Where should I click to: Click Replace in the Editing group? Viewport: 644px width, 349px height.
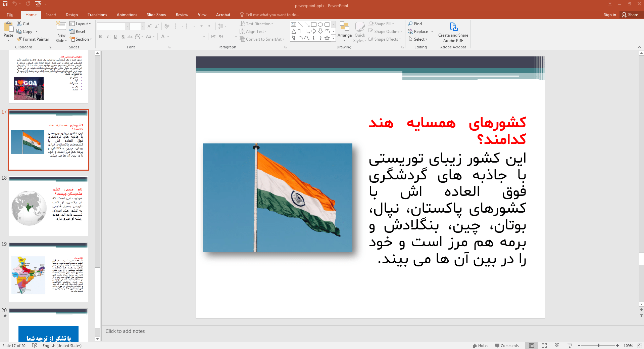418,32
